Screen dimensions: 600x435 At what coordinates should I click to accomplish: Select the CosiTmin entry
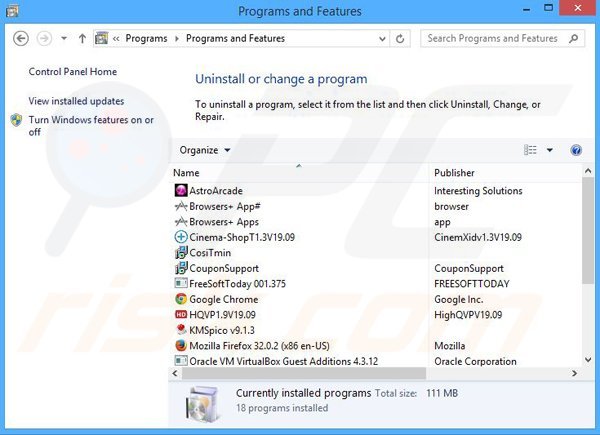click(210, 253)
